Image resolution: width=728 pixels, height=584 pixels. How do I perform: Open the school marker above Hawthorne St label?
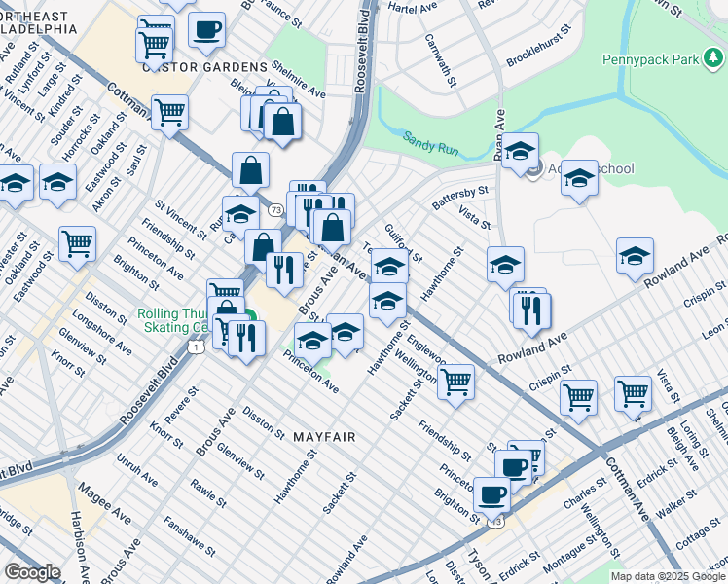(x=387, y=303)
